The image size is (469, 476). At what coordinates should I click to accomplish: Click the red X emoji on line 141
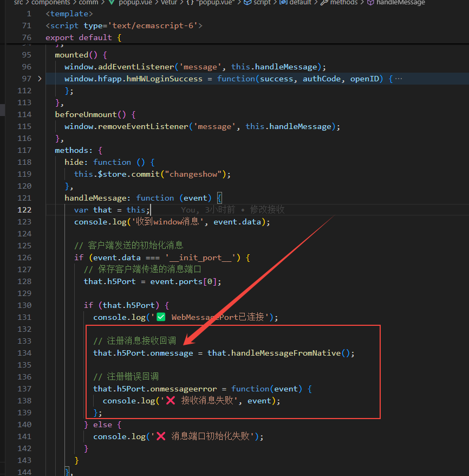click(161, 436)
